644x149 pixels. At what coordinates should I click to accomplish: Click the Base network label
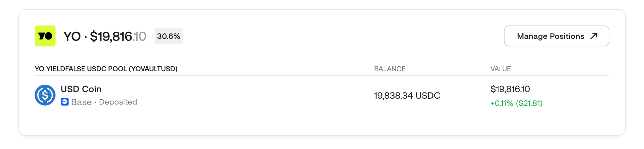pyautogui.click(x=81, y=102)
